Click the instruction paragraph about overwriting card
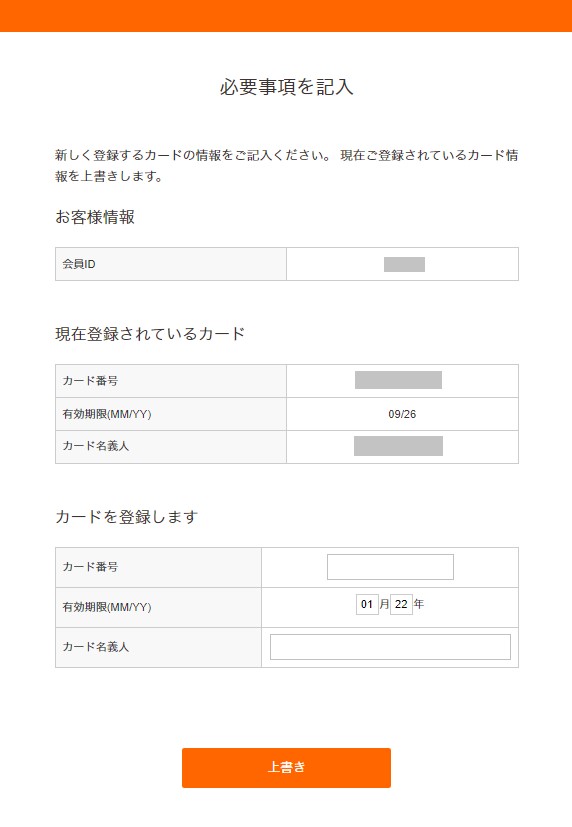The image size is (572, 827). coord(286,166)
